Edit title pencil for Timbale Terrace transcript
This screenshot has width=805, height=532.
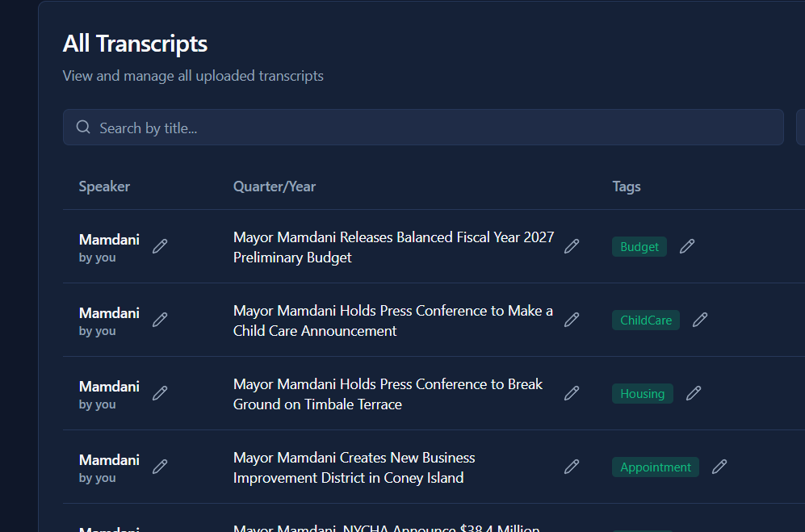tap(572, 393)
